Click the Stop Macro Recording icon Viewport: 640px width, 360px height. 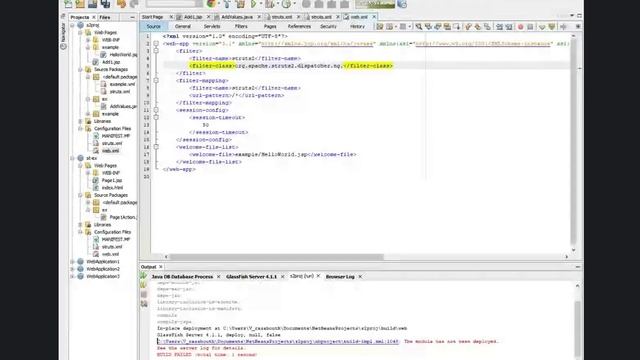[530, 27]
